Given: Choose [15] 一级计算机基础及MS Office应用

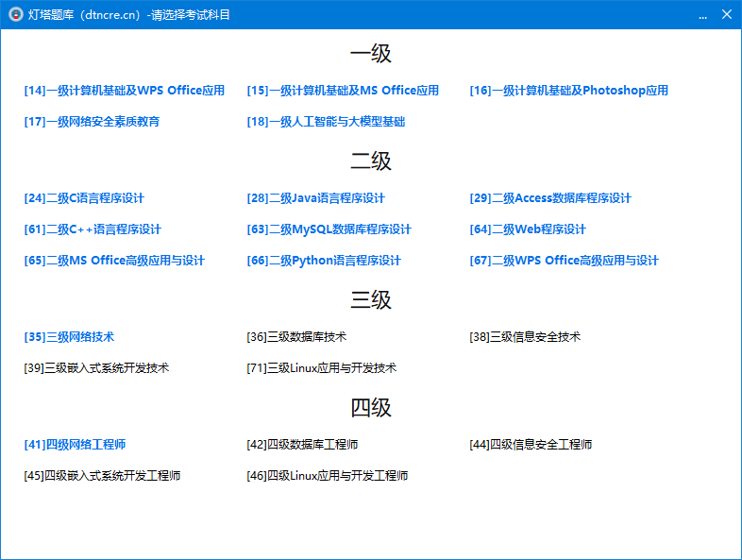Looking at the screenshot, I should (x=343, y=91).
